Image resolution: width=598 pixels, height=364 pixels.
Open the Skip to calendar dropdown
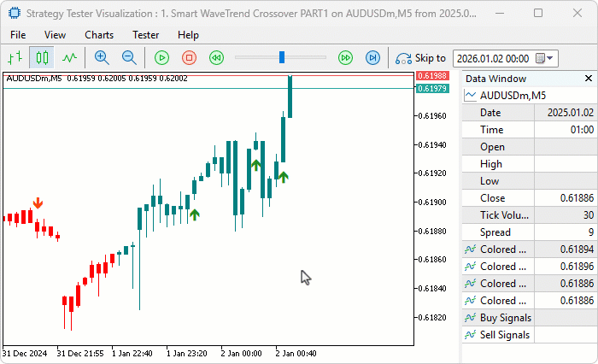pos(545,58)
